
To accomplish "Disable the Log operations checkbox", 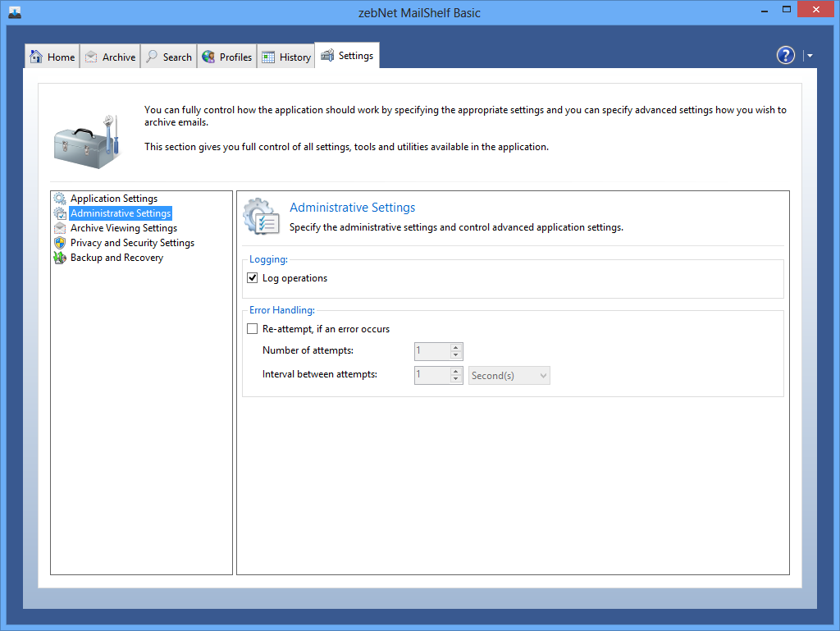I will click(253, 278).
